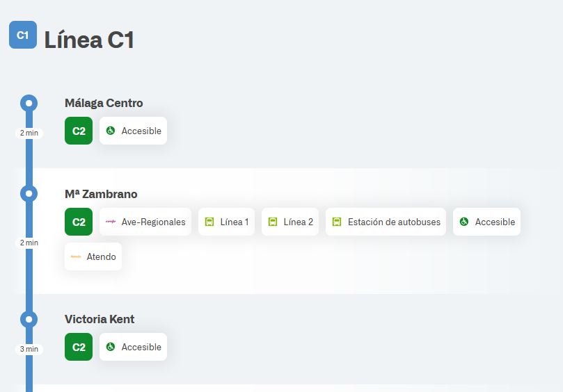Click the Estación de autobuses bus icon
Screen dimensions: 563x392
tap(337, 222)
